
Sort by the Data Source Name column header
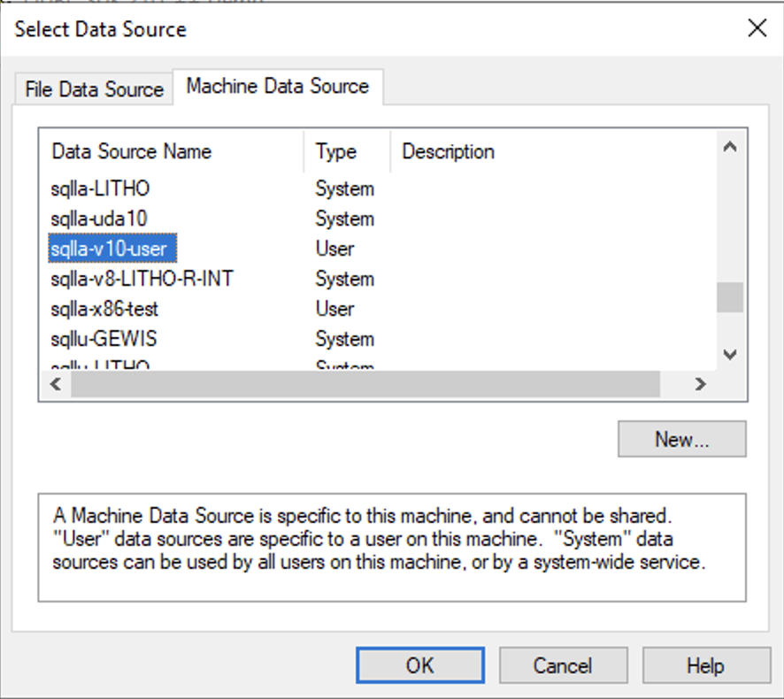tap(131, 151)
